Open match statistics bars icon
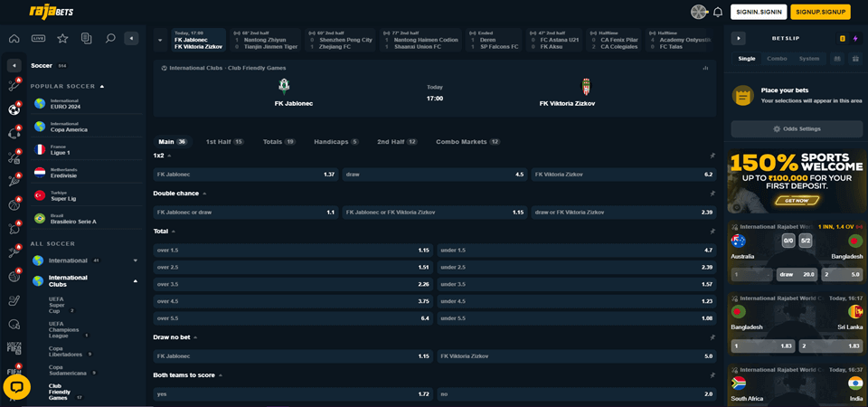This screenshot has width=868, height=407. click(x=705, y=68)
